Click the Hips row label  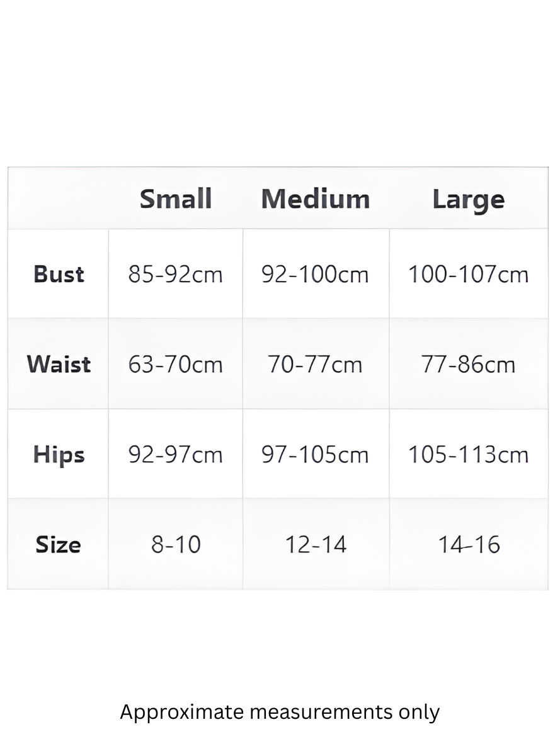[x=59, y=454]
